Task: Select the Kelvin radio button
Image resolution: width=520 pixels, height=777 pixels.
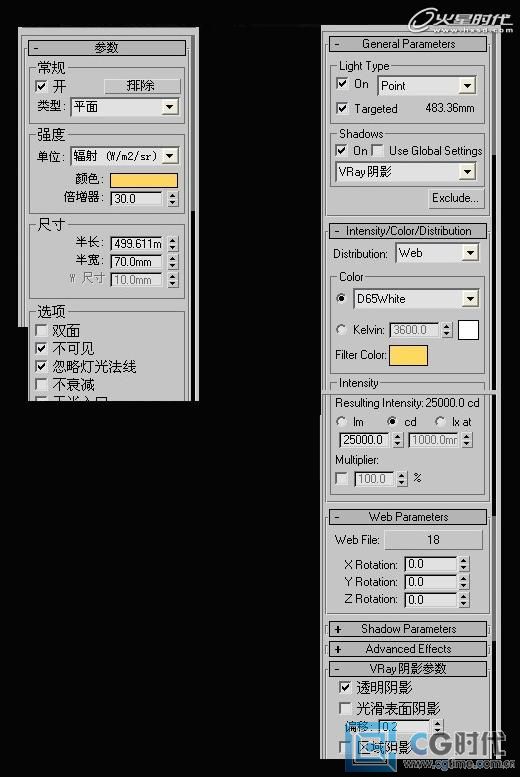Action: pos(341,329)
